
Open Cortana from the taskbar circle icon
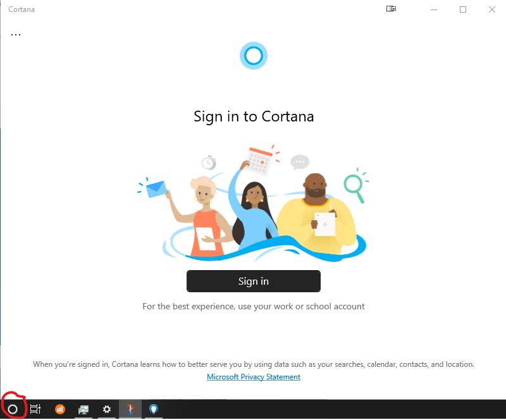tap(13, 409)
